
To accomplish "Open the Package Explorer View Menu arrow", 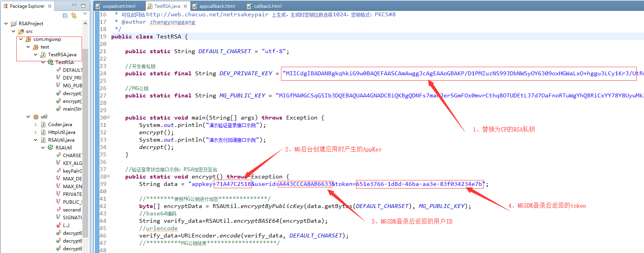I will coord(85,14).
